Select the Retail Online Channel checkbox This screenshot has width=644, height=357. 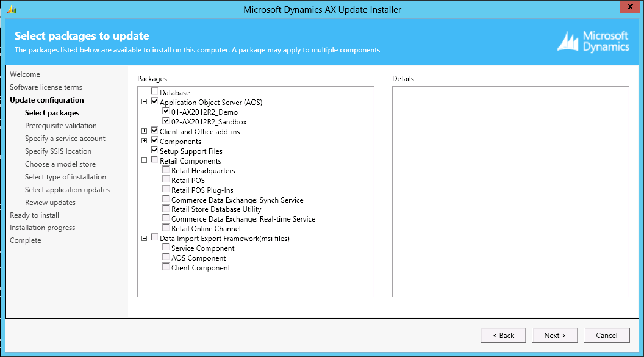(165, 228)
